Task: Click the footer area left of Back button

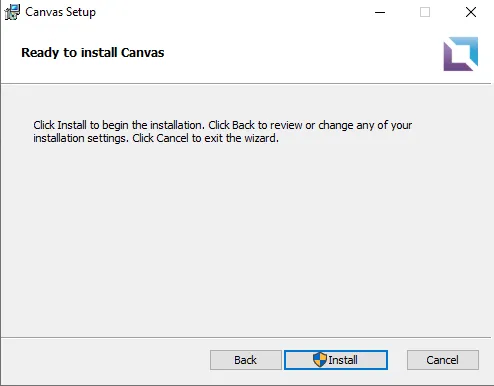Action: [105, 361]
